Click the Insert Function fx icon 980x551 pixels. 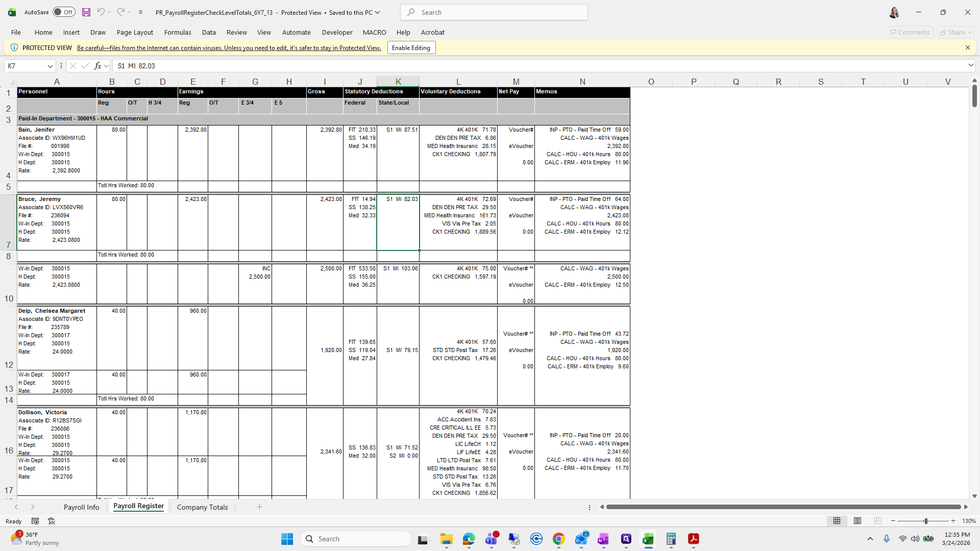click(97, 66)
